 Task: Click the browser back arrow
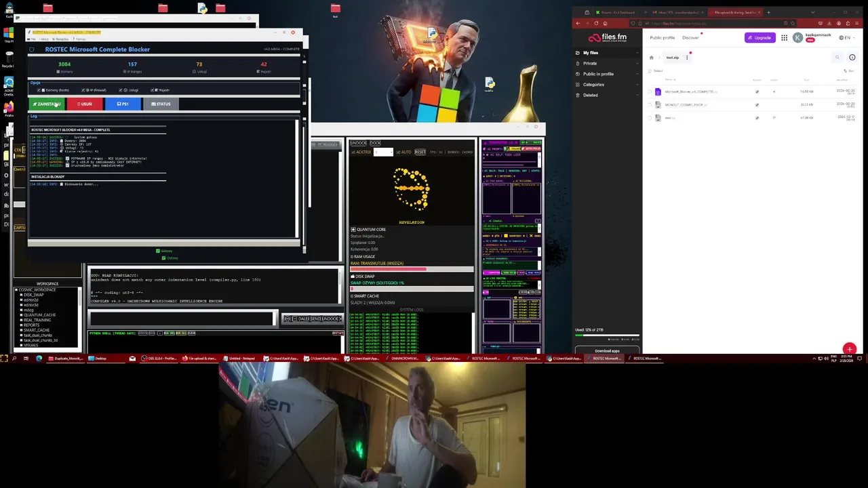[578, 23]
